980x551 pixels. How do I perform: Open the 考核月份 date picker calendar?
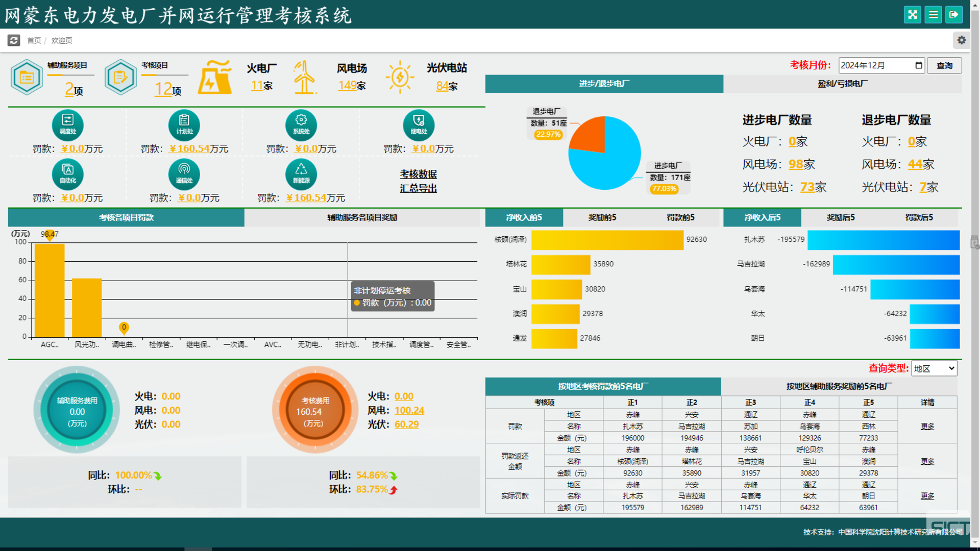click(x=919, y=65)
